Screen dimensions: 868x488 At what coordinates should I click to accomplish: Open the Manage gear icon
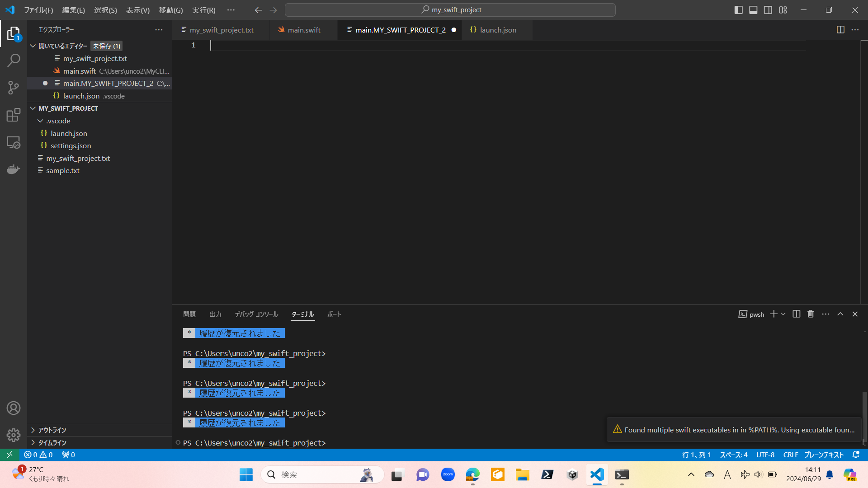coord(14,435)
